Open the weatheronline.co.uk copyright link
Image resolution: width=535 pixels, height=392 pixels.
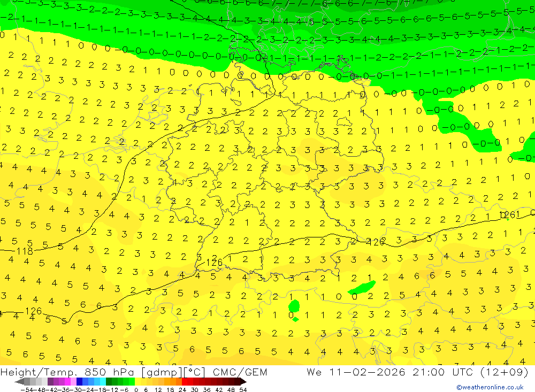point(490,387)
